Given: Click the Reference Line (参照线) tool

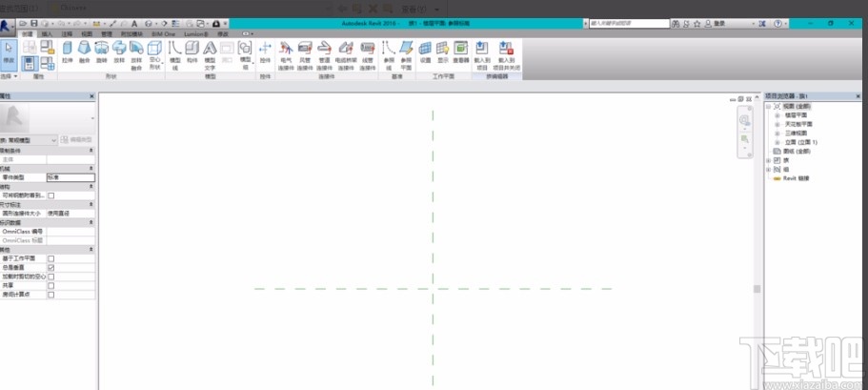Looking at the screenshot, I should 389,55.
